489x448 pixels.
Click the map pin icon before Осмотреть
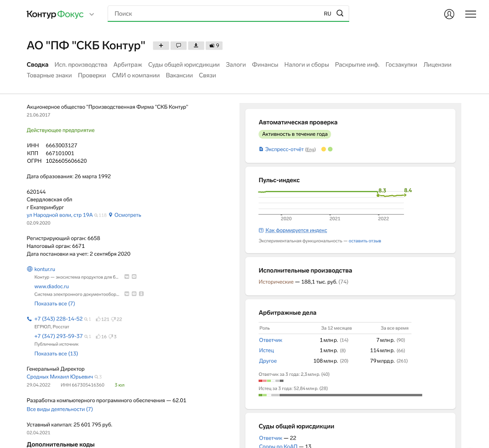tap(111, 215)
